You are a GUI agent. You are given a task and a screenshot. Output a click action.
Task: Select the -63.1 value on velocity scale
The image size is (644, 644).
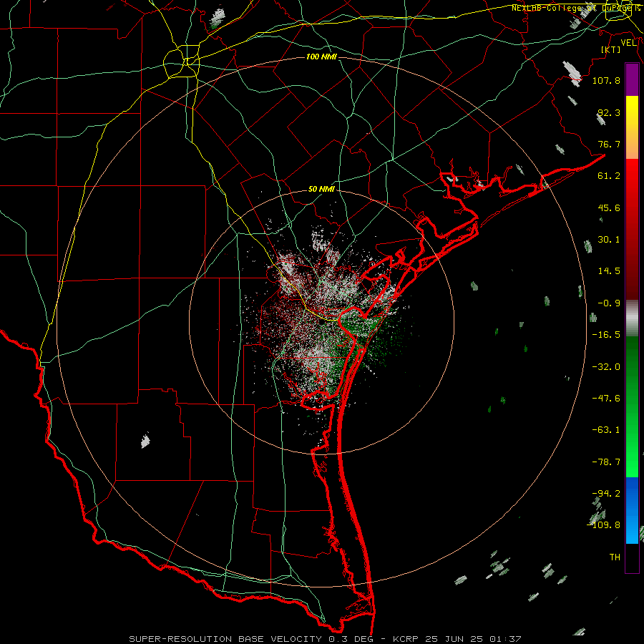coord(606,430)
